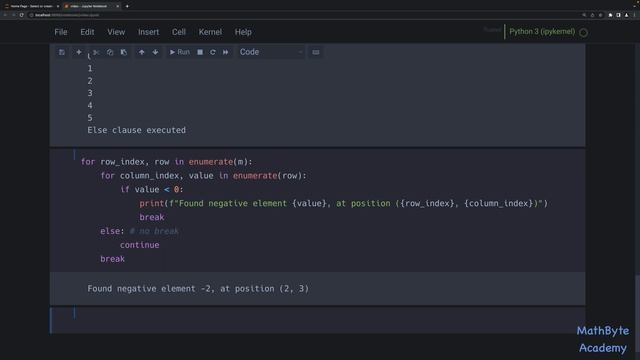Move selected cell down arrow
Image resolution: width=640 pixels, height=360 pixels.
pos(156,52)
